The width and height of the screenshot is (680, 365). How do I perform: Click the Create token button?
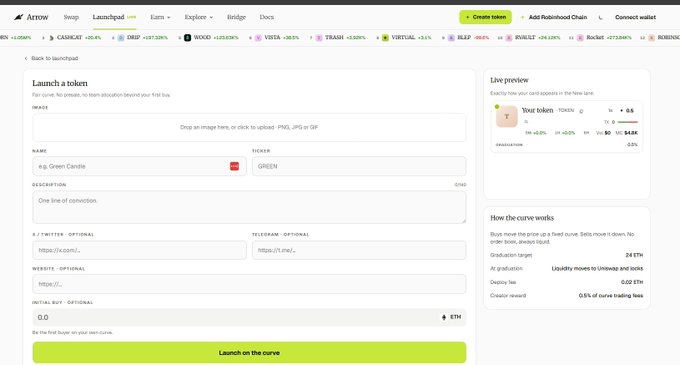(x=485, y=17)
